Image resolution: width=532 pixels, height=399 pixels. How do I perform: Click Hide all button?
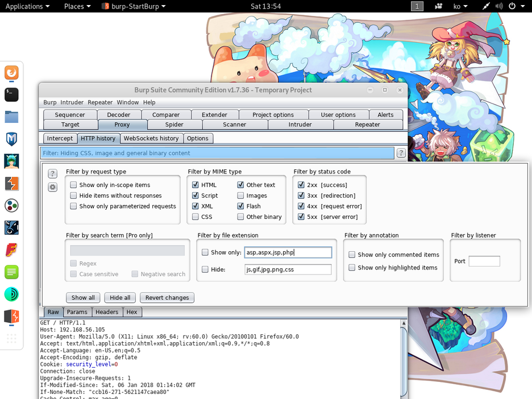[x=120, y=298]
